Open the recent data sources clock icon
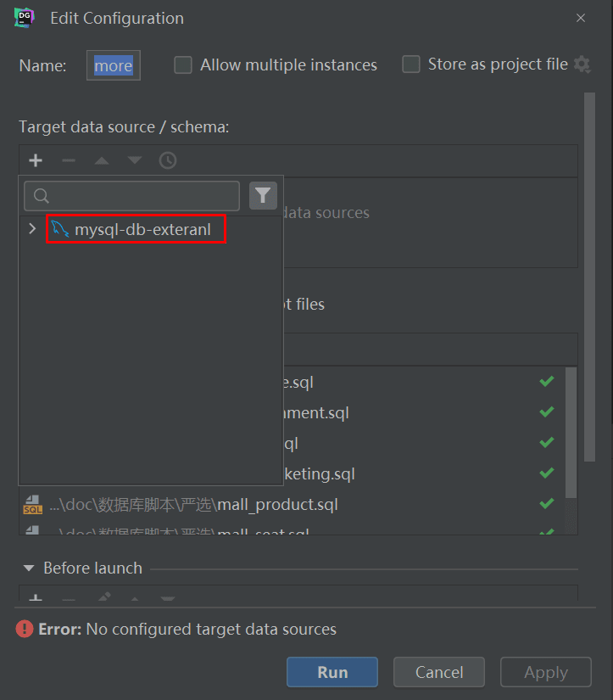Viewport: 613px width, 700px height. click(x=168, y=160)
